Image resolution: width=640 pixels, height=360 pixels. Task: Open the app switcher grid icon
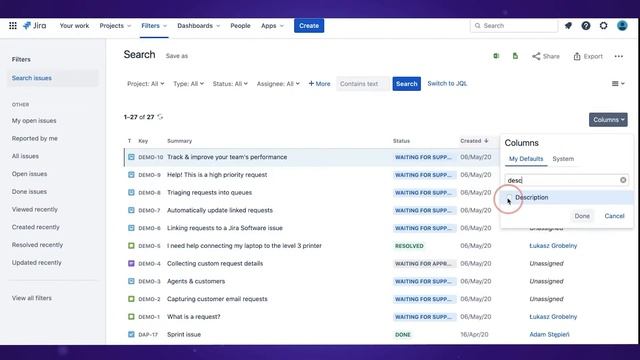coord(13,26)
